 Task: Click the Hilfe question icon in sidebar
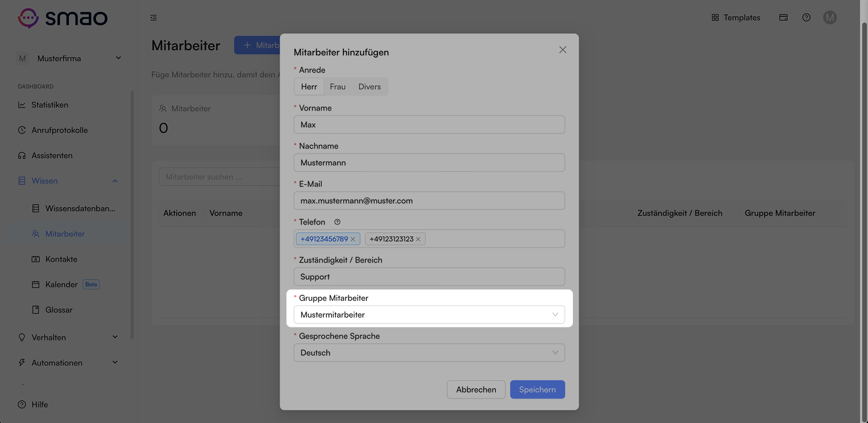click(22, 405)
